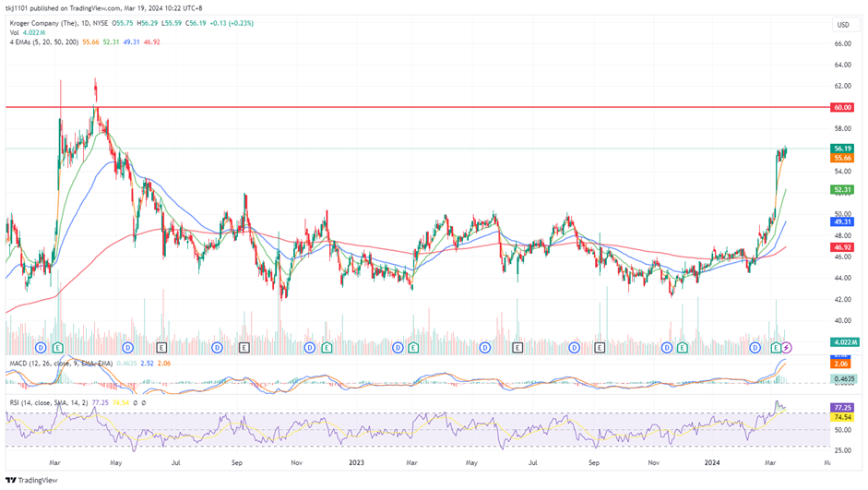Click the red horizontal line at 60.00

click(x=418, y=107)
